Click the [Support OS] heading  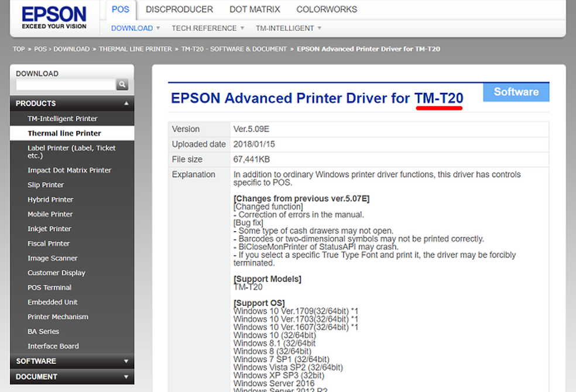click(259, 303)
